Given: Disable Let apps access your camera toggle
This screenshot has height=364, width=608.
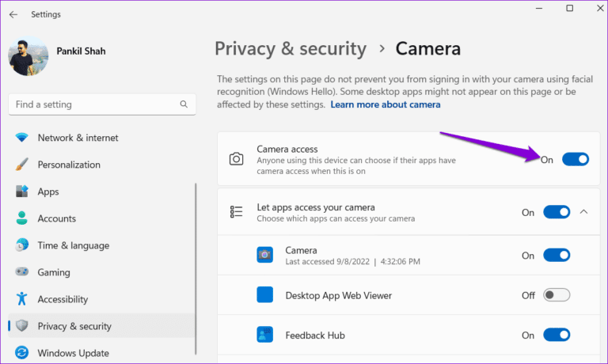Looking at the screenshot, I should [x=557, y=212].
